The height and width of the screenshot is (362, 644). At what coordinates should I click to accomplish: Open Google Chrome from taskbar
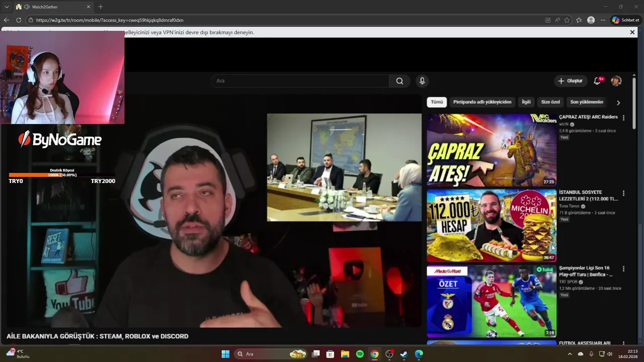tap(374, 354)
